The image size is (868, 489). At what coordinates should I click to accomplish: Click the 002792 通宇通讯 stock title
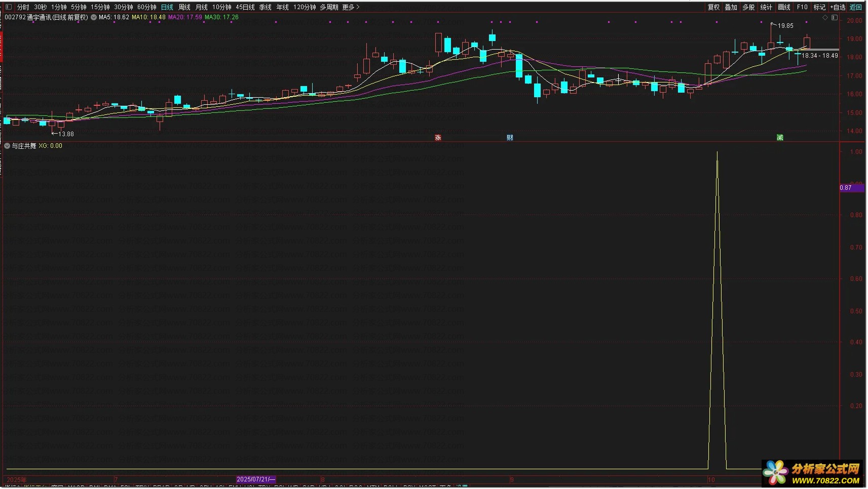[x=46, y=17]
